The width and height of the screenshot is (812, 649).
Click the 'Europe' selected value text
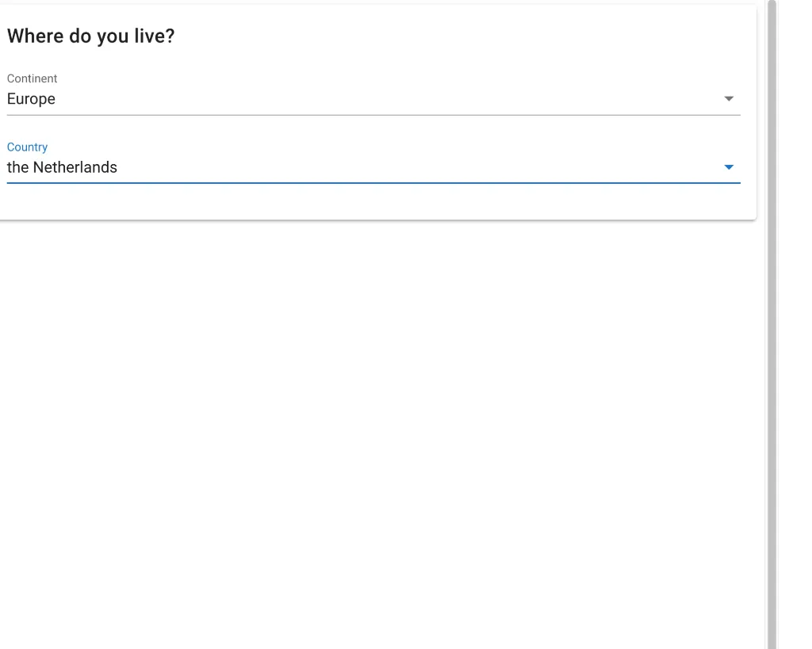click(x=32, y=99)
